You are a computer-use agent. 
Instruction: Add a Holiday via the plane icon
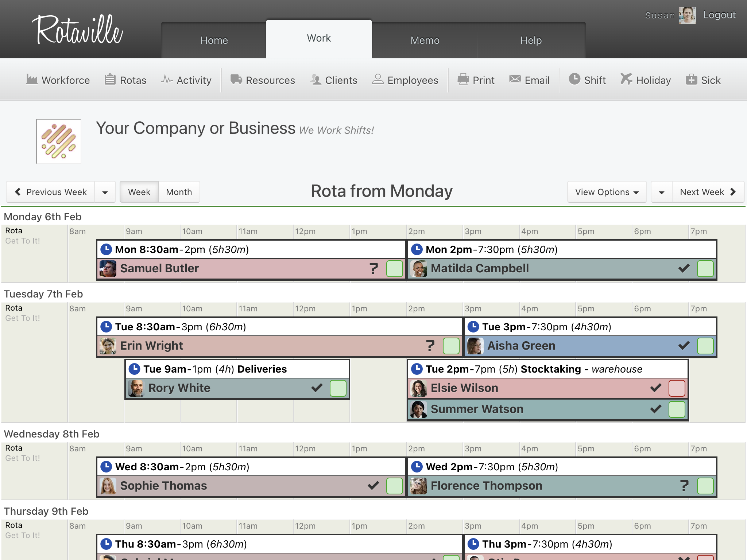(626, 79)
